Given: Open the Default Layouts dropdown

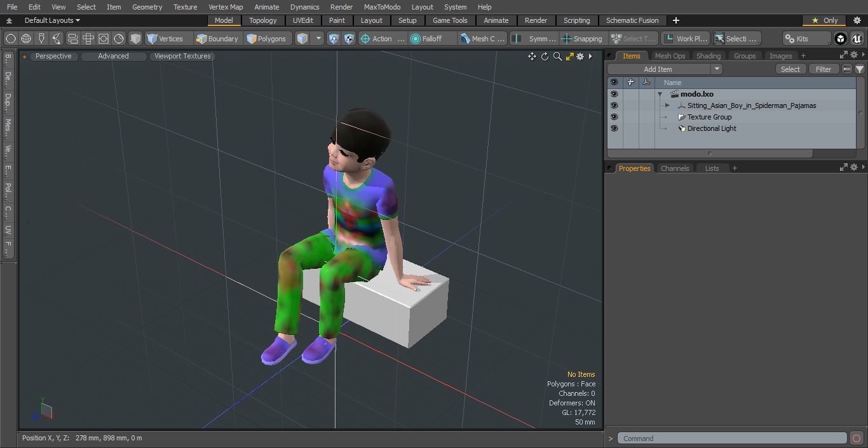Looking at the screenshot, I should [52, 20].
